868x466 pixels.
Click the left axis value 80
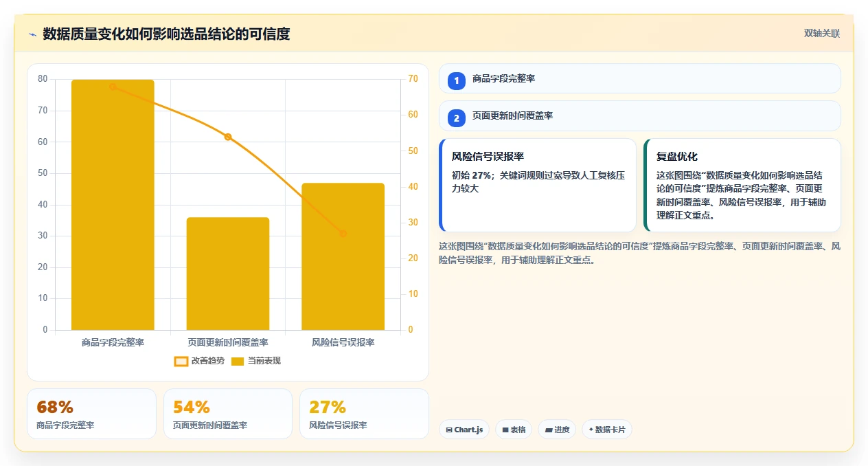click(x=43, y=79)
